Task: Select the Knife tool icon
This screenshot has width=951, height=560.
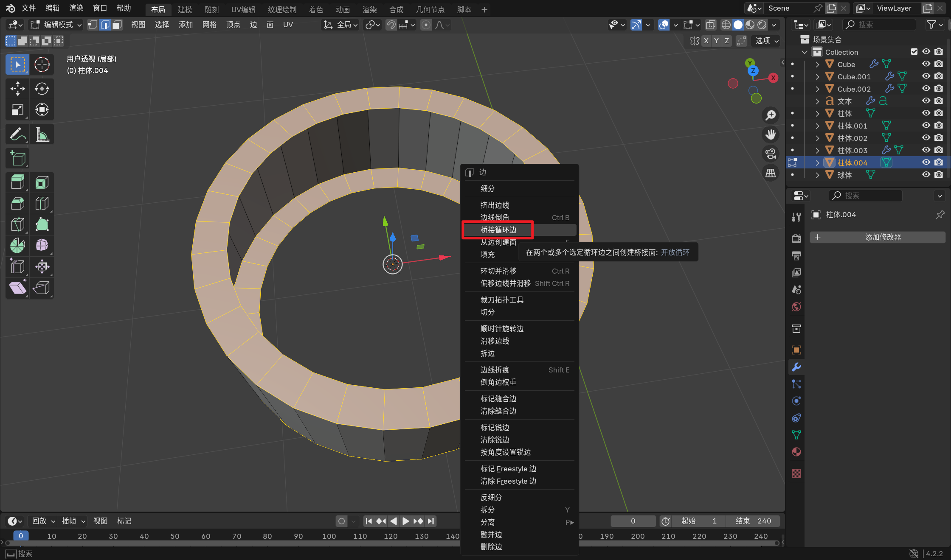Action: pyautogui.click(x=17, y=224)
